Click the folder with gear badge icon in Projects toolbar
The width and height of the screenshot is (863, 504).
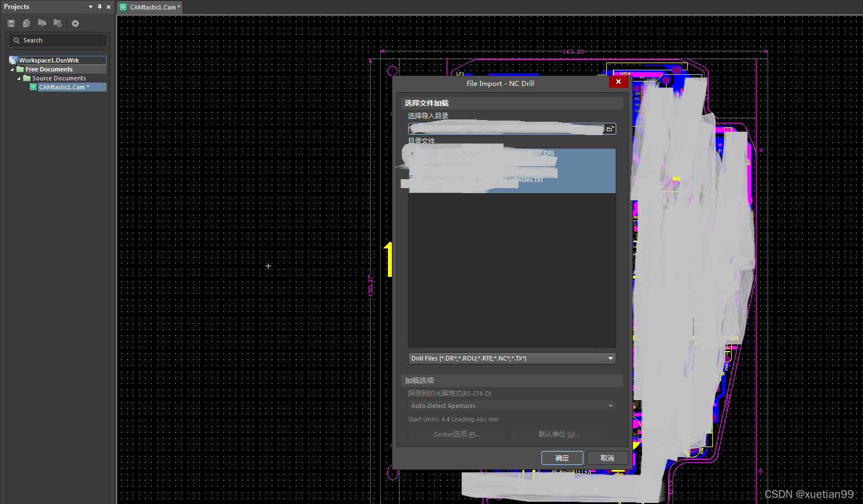[57, 23]
